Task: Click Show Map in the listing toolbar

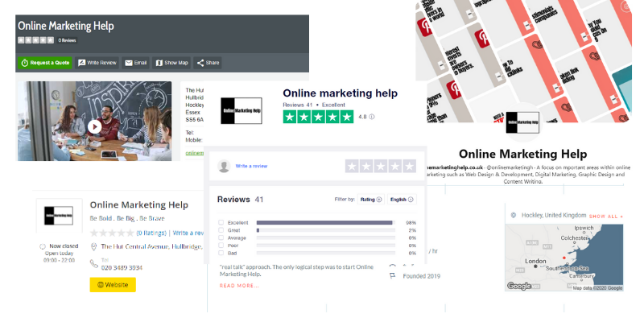Action: [x=171, y=63]
